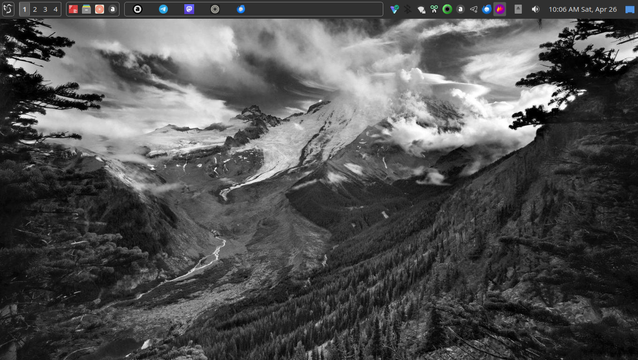Open the paper plane Telegram tray icon
The height and width of the screenshot is (360, 638).
pos(474,9)
